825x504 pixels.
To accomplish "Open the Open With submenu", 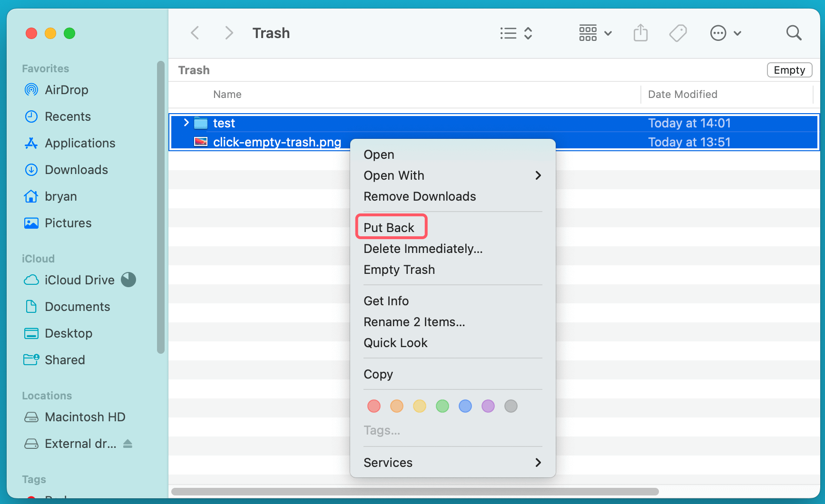I will point(394,175).
